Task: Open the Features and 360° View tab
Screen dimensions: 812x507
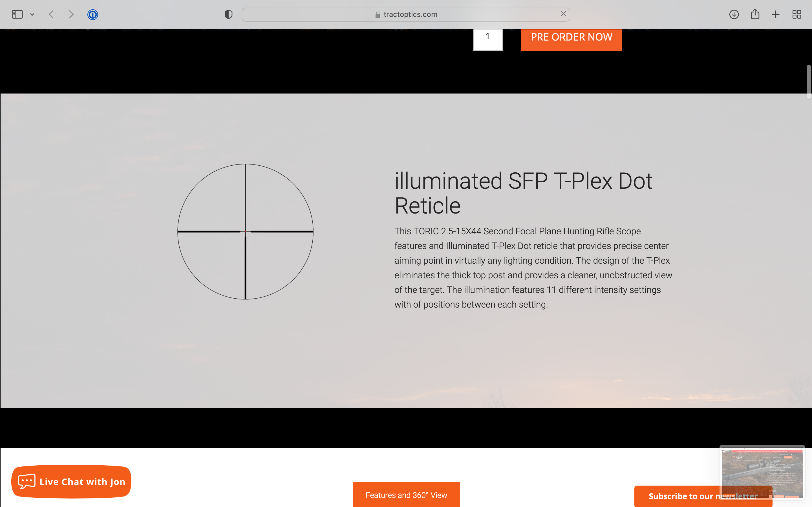Action: [406, 495]
